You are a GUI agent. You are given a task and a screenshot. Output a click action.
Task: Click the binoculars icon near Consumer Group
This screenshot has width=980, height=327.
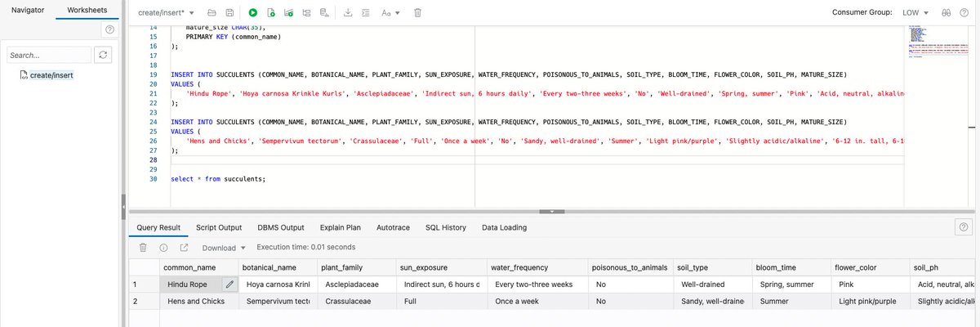point(947,13)
